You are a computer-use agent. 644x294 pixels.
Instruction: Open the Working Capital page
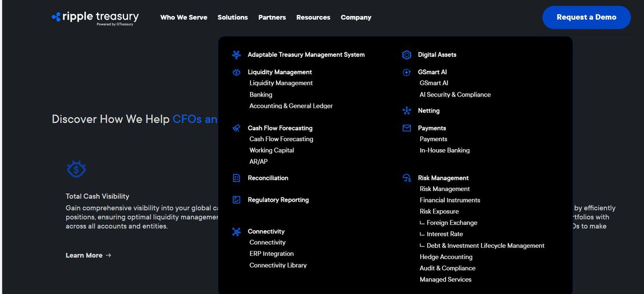[272, 150]
